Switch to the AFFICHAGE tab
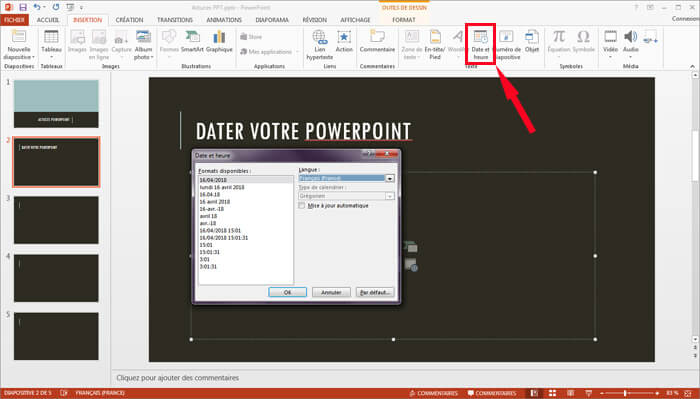This screenshot has width=700, height=399. click(355, 20)
